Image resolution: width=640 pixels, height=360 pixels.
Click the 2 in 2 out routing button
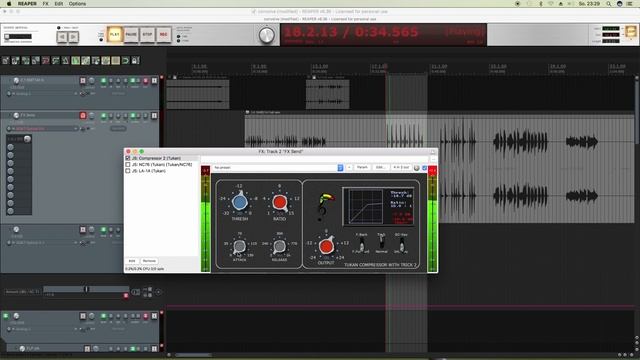point(401,168)
